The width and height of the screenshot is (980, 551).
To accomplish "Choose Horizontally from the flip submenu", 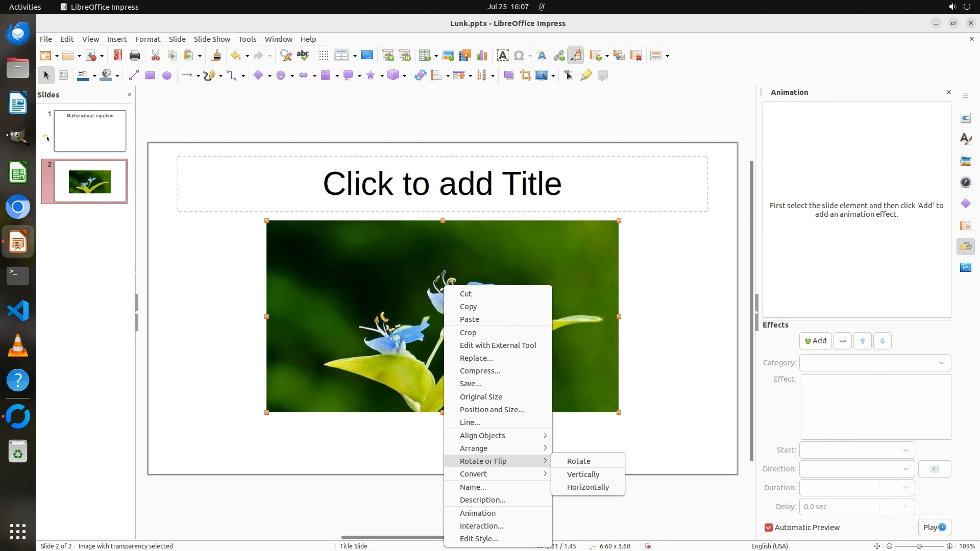I will pos(587,487).
